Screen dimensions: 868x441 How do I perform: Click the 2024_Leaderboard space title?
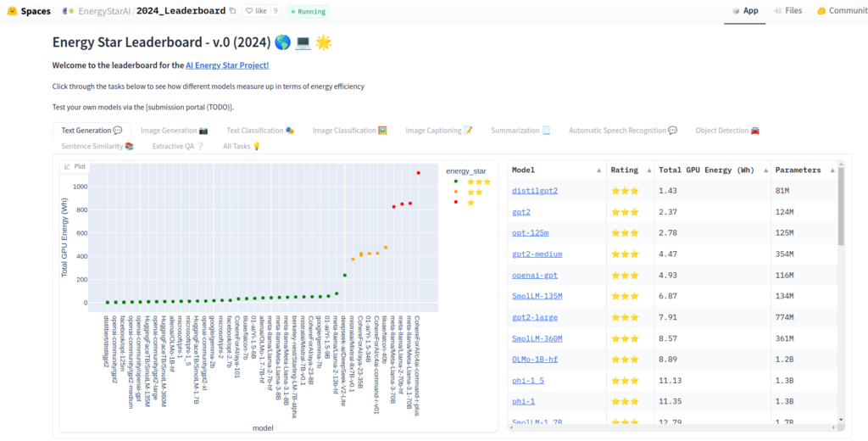point(181,11)
